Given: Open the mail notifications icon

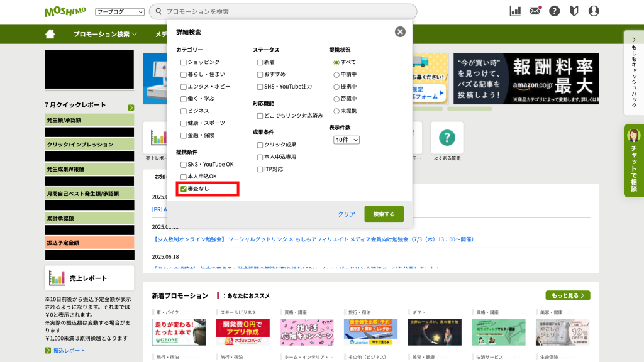Looking at the screenshot, I should pyautogui.click(x=535, y=11).
